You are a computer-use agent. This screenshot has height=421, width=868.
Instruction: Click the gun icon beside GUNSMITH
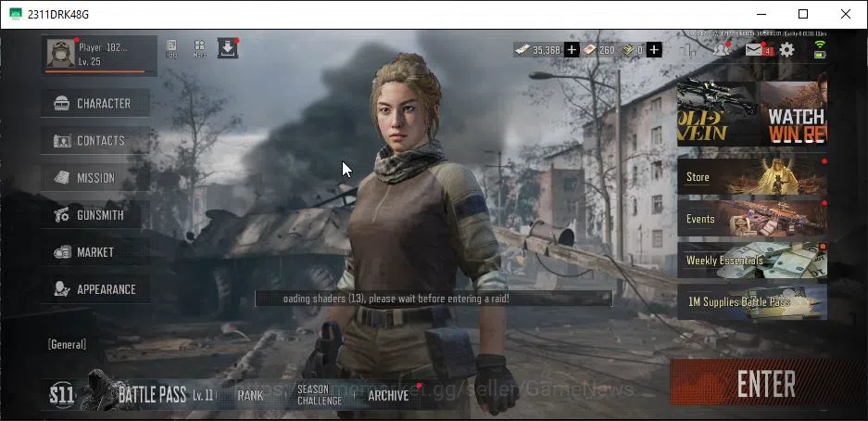[62, 215]
